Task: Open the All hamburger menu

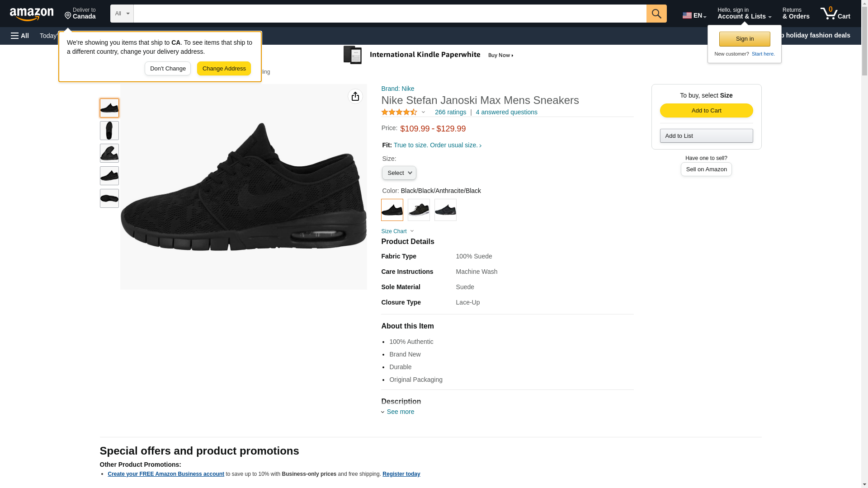Action: (x=20, y=36)
